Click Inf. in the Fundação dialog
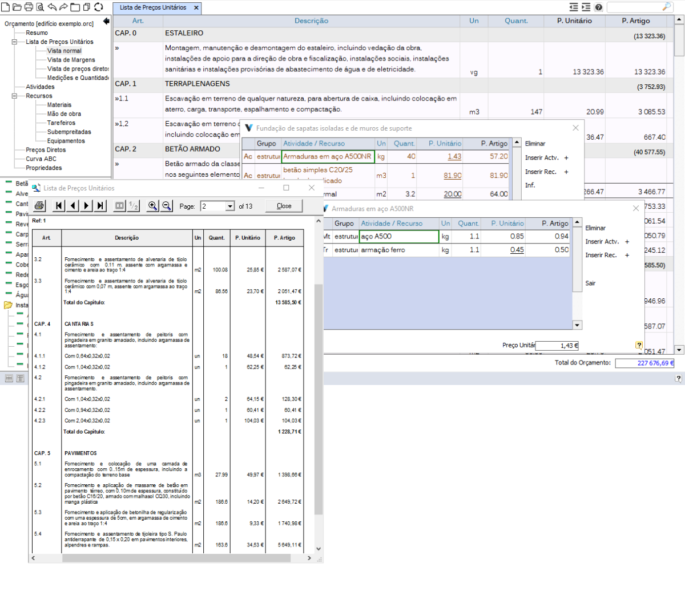Image resolution: width=685 pixels, height=616 pixels. tap(530, 185)
